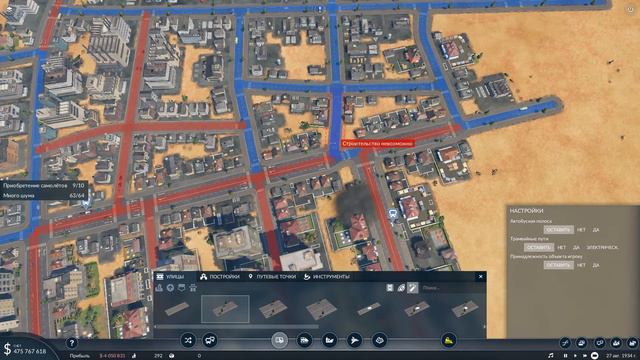
Task: Toggle the music note icon
Action: (x=551, y=356)
